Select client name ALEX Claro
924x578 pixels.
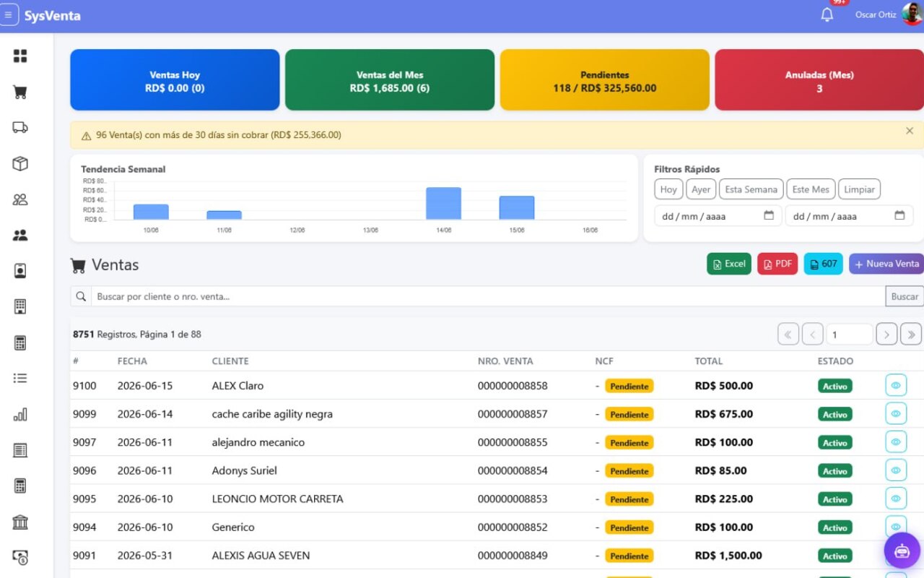coord(237,386)
